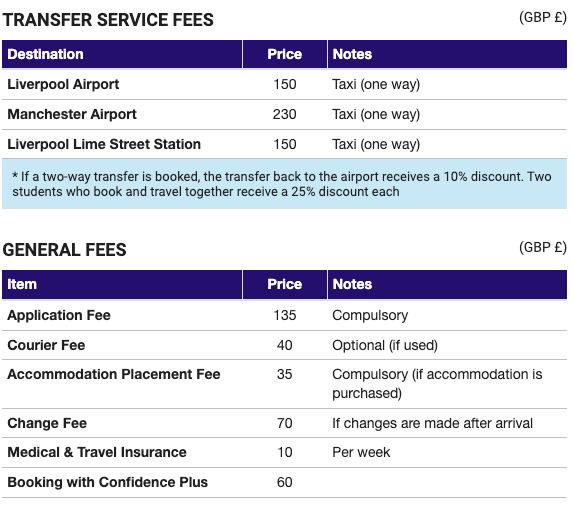This screenshot has width=573, height=505.
Task: Click the Price header in general fees table
Action: [284, 284]
